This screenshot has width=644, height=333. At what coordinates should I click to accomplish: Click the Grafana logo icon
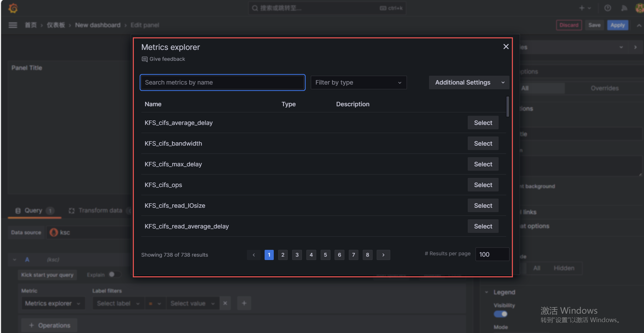click(x=13, y=8)
